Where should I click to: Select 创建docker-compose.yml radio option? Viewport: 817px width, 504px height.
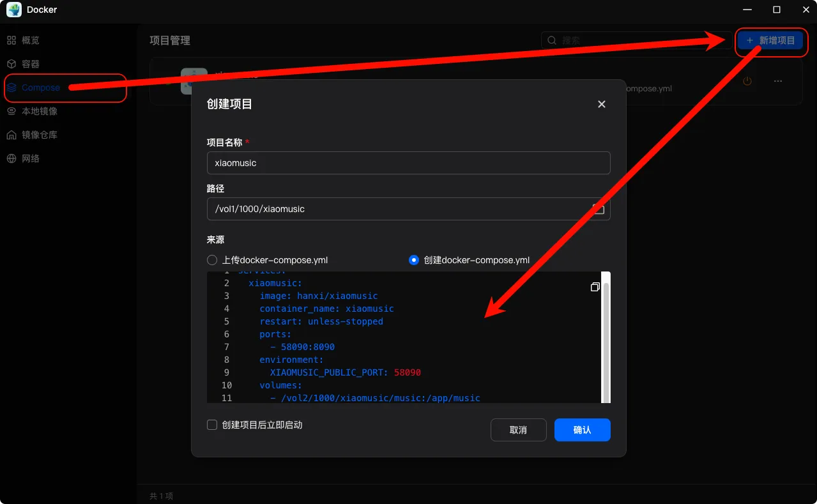click(x=414, y=260)
